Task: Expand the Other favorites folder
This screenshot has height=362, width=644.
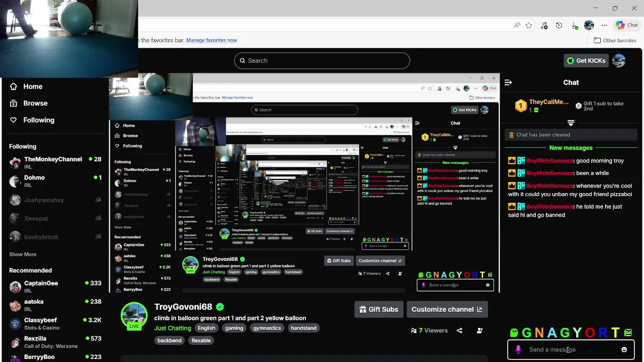Action: pos(615,40)
